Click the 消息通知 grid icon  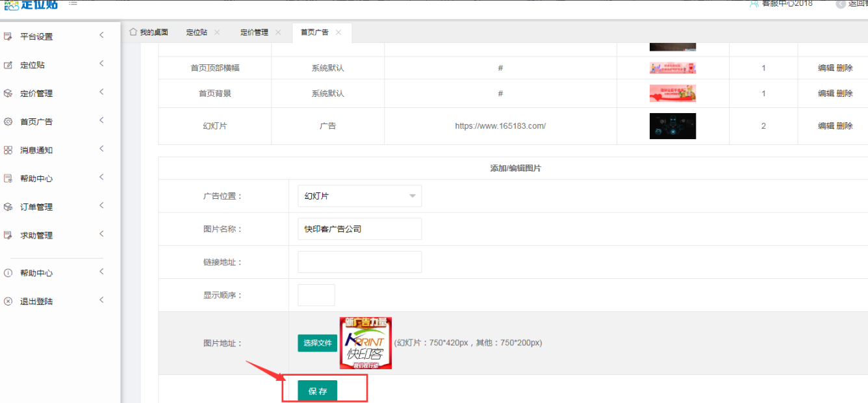tap(8, 150)
